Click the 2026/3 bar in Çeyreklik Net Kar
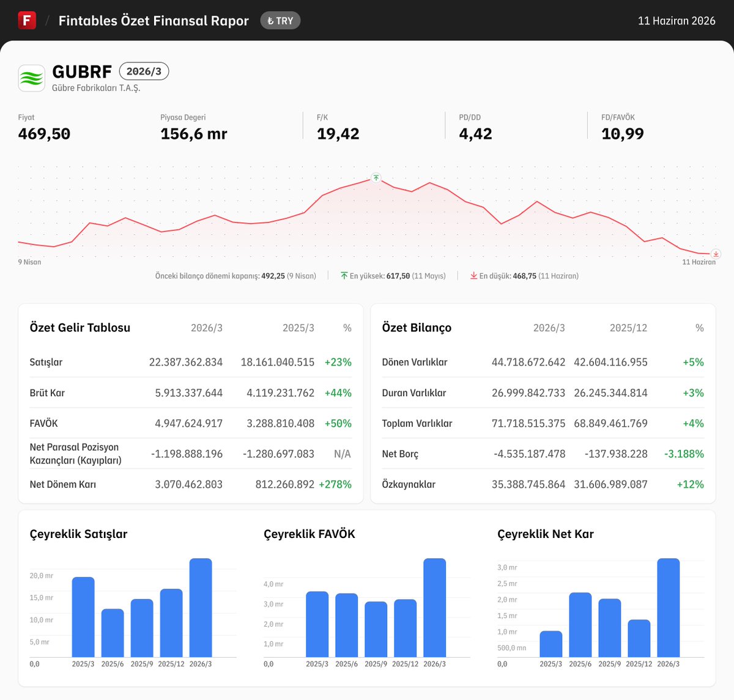The height and width of the screenshot is (700, 734). point(669,608)
